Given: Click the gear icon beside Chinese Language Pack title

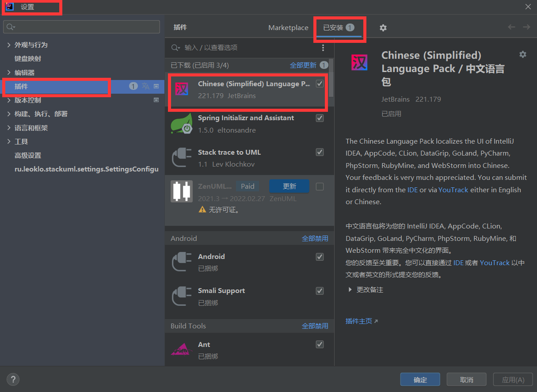Looking at the screenshot, I should pyautogui.click(x=523, y=54).
